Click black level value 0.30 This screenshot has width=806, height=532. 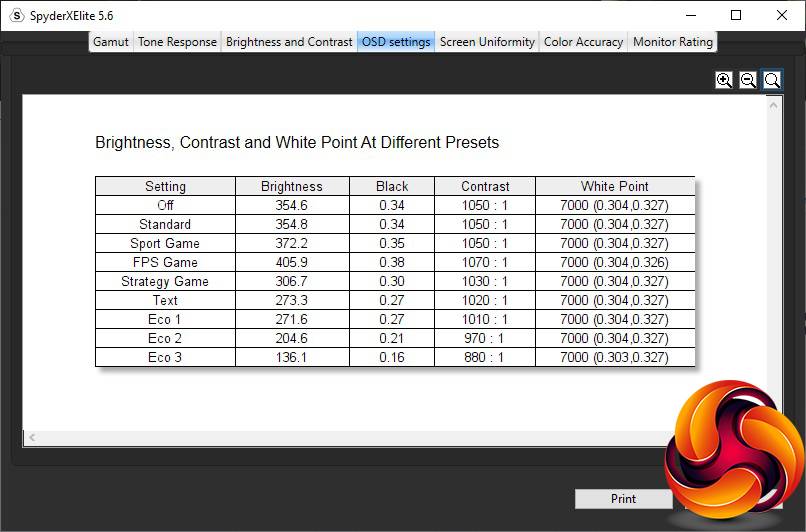(x=392, y=281)
